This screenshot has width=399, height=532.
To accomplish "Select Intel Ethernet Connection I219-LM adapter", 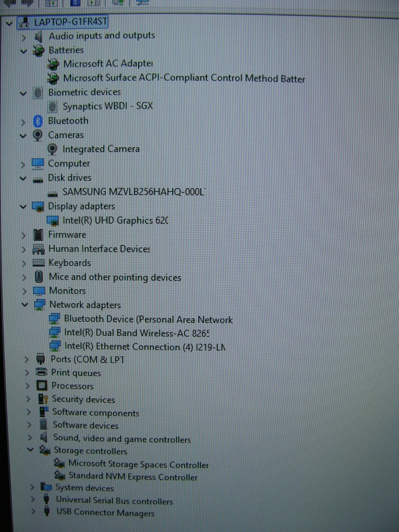I will [x=145, y=347].
